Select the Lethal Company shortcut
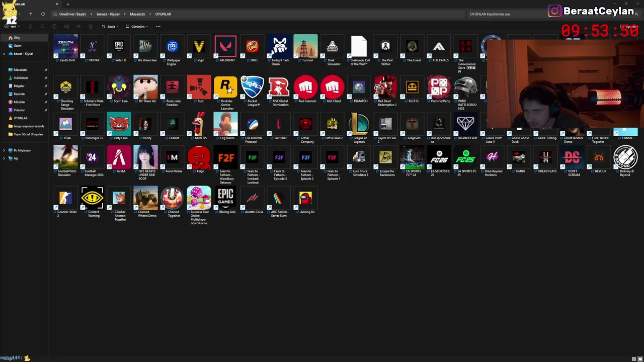The width and height of the screenshot is (644, 362). pyautogui.click(x=305, y=128)
